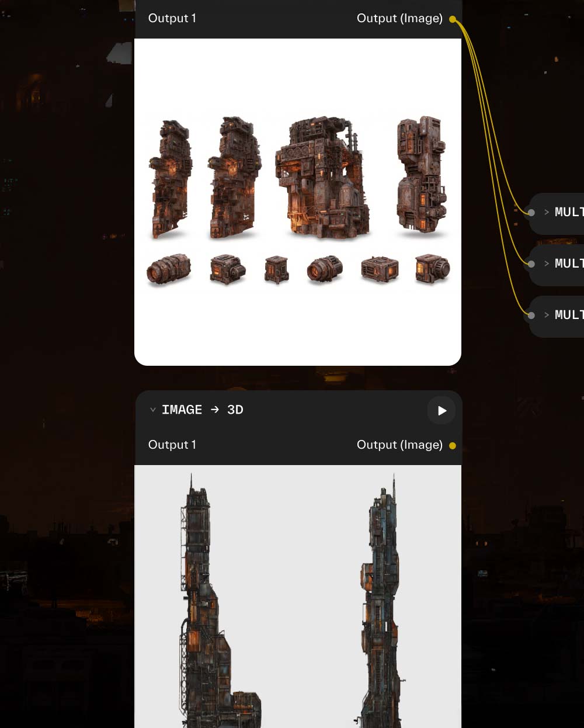Select the small cube module in middle row
This screenshot has width=584, height=728.
coord(276,269)
